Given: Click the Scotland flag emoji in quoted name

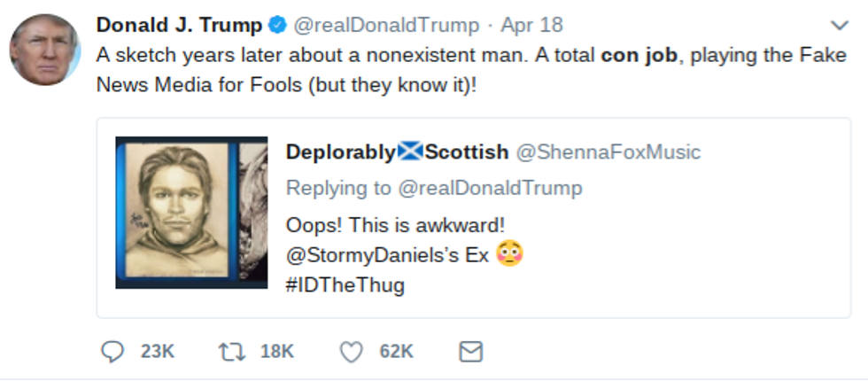Looking at the screenshot, I should click(x=410, y=152).
